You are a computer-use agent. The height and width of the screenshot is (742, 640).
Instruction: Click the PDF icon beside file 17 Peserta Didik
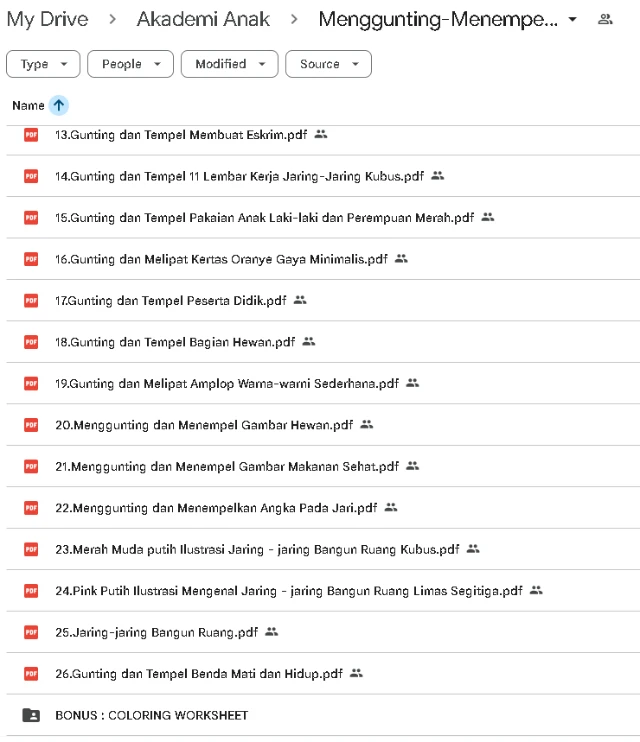(x=31, y=300)
